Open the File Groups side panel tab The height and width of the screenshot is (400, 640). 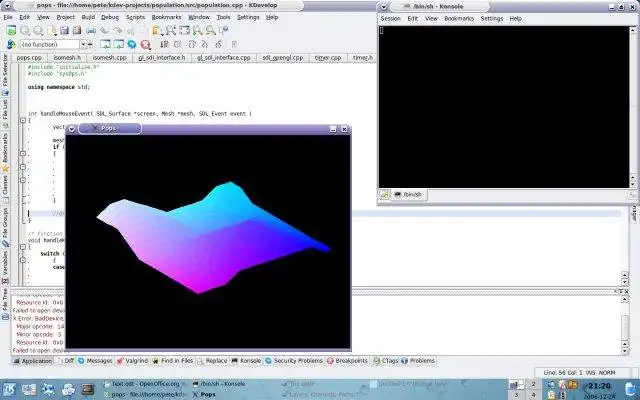coord(5,227)
